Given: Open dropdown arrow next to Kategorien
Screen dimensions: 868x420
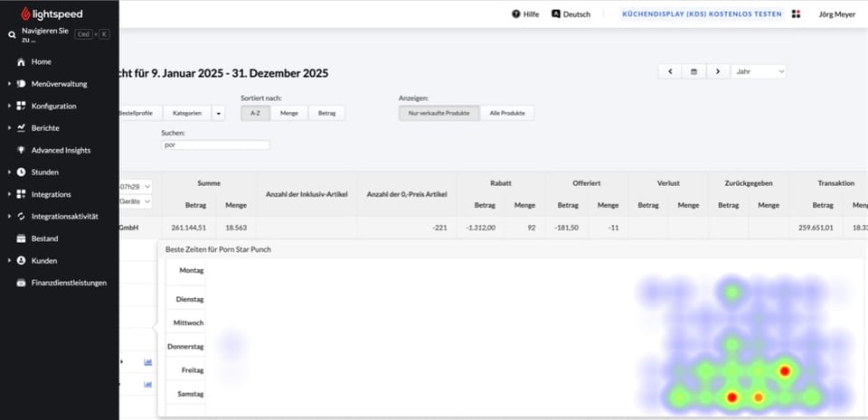Looking at the screenshot, I should coord(218,113).
